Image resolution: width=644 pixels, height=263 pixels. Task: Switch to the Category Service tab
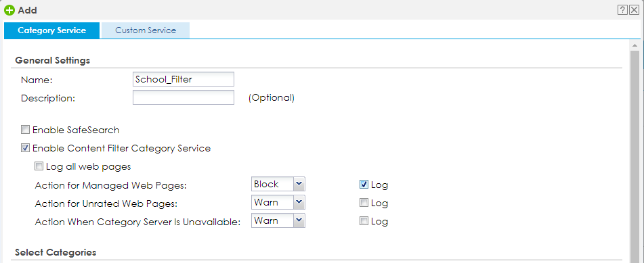point(51,30)
